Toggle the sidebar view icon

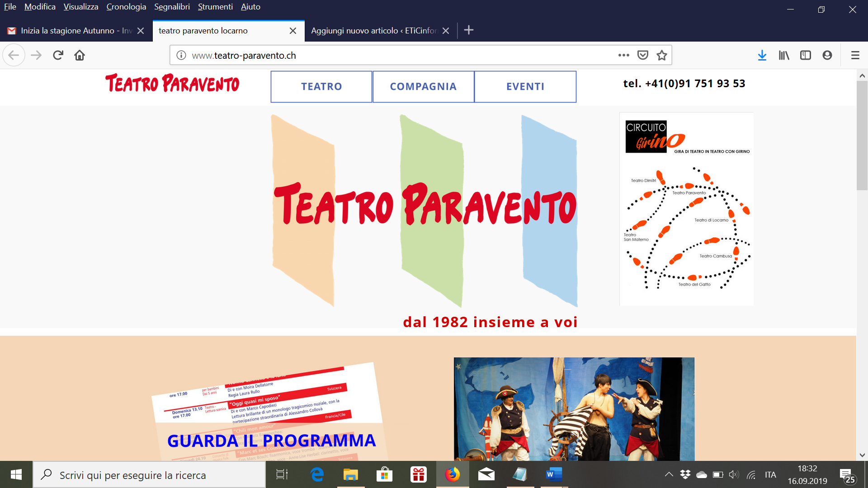pos(806,55)
